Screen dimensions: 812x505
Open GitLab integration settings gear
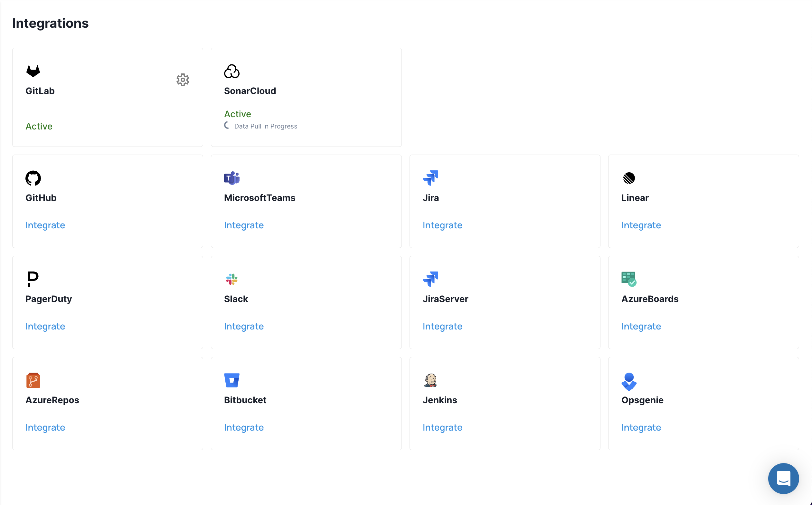(183, 80)
